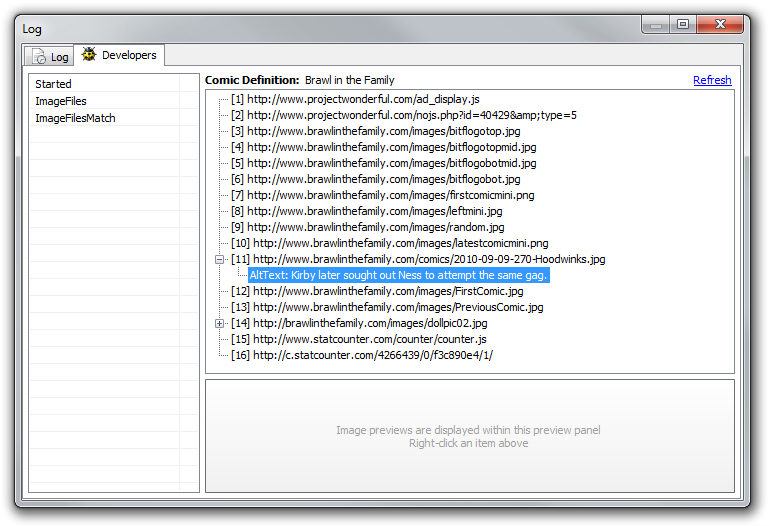This screenshot has height=526, width=769.
Task: Switch to the Log tab
Action: tap(49, 57)
